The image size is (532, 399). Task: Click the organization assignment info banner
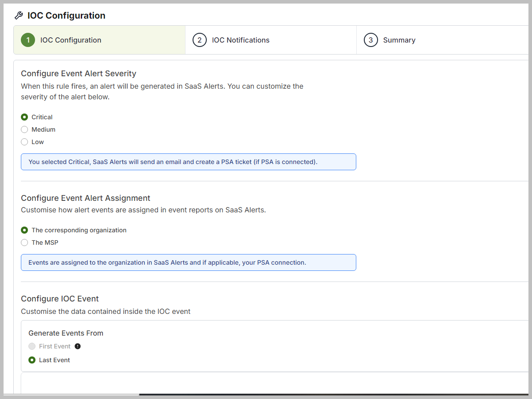[188, 262]
